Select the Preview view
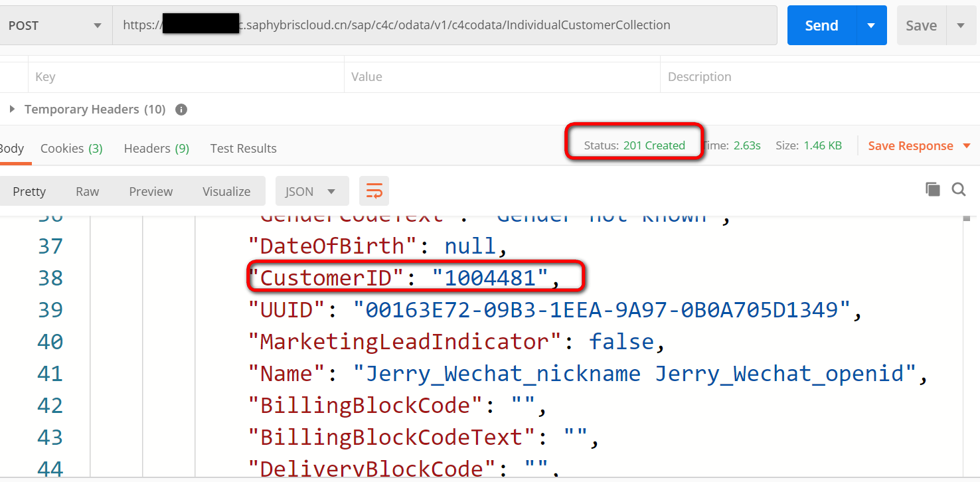Viewport: 980px width, 482px height. coord(151,191)
